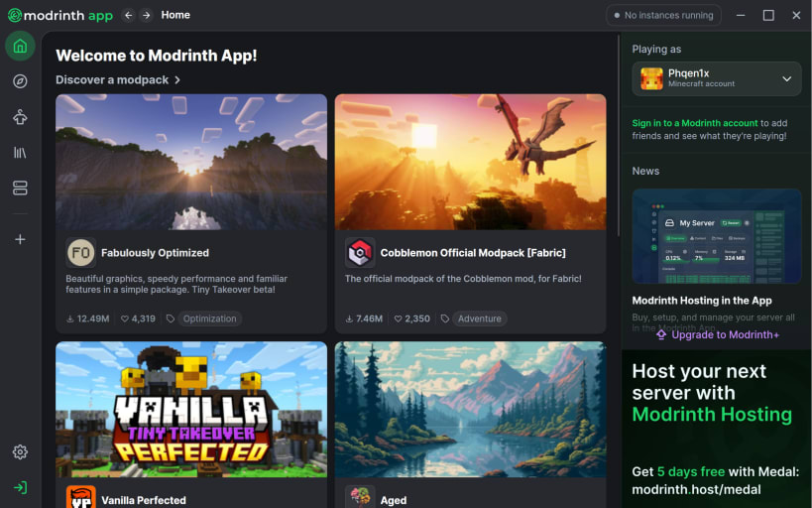
Task: Go forward with the right arrow
Action: pos(147,16)
